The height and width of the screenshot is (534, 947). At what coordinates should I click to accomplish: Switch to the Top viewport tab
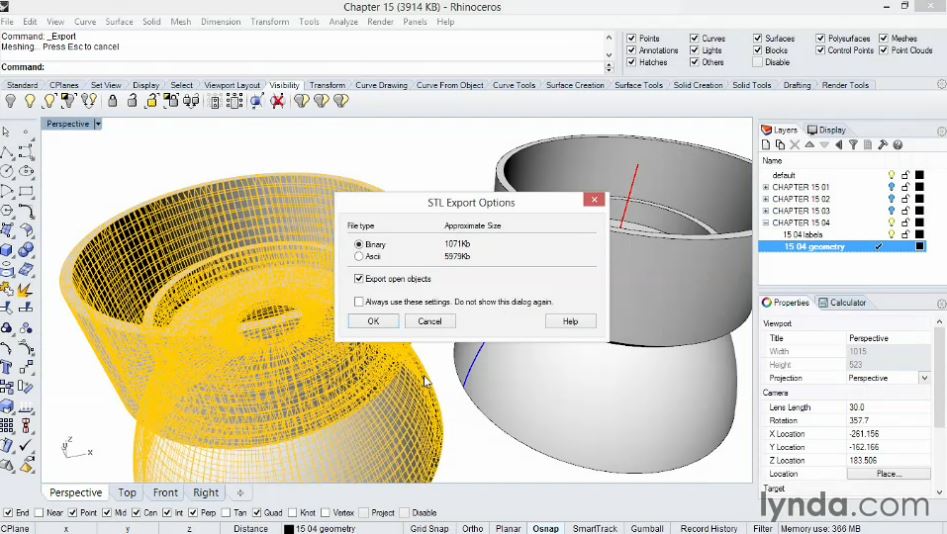click(x=127, y=492)
